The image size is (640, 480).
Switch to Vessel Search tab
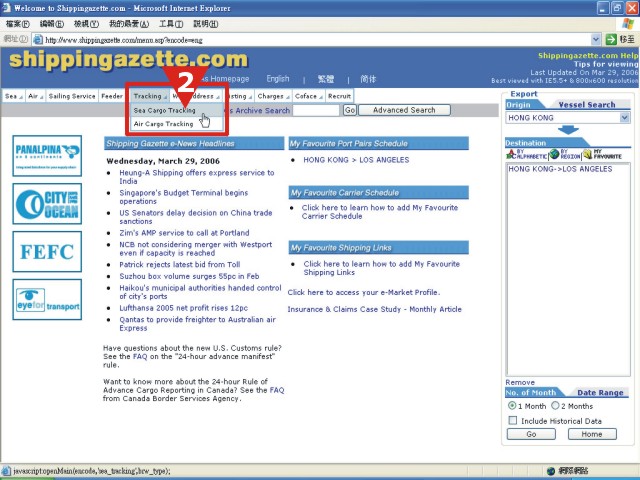click(587, 105)
